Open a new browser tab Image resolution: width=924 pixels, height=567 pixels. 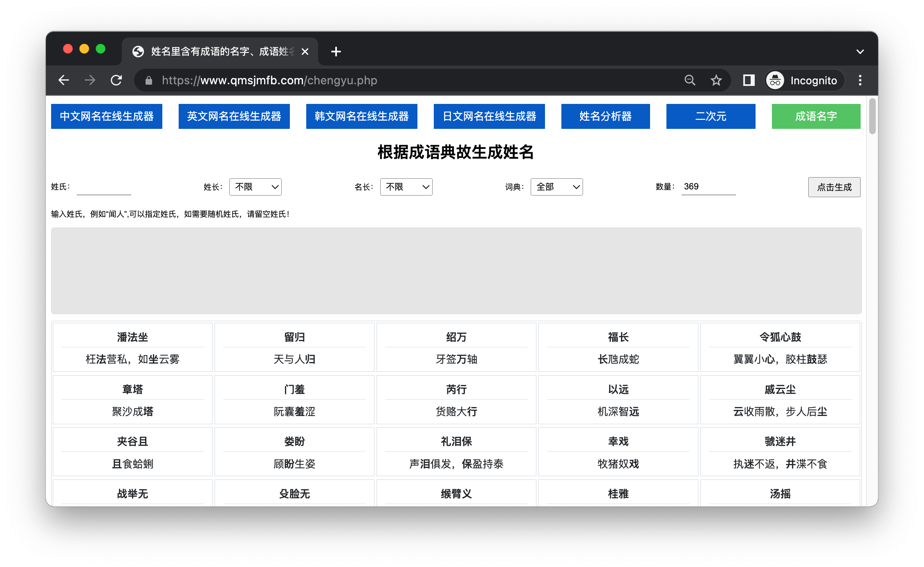336,52
